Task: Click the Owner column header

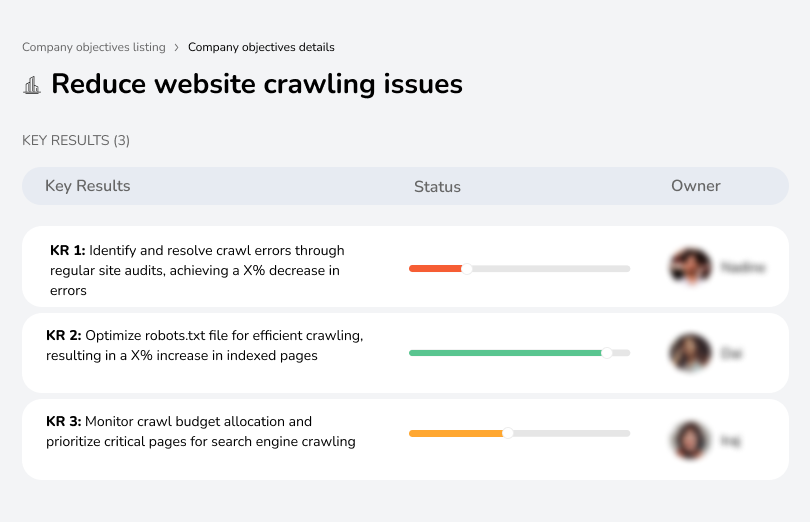Action: [695, 186]
